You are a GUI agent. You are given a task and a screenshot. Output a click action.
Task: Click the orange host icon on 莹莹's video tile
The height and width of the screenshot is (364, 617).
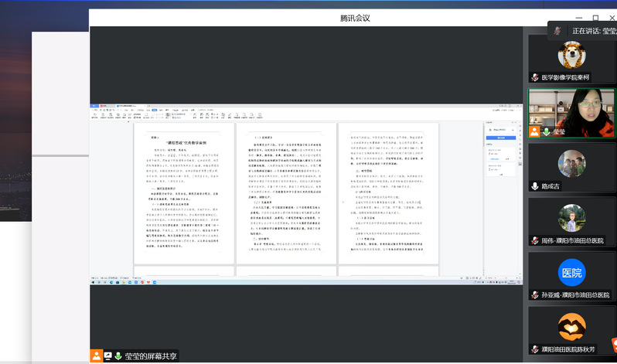click(x=534, y=131)
